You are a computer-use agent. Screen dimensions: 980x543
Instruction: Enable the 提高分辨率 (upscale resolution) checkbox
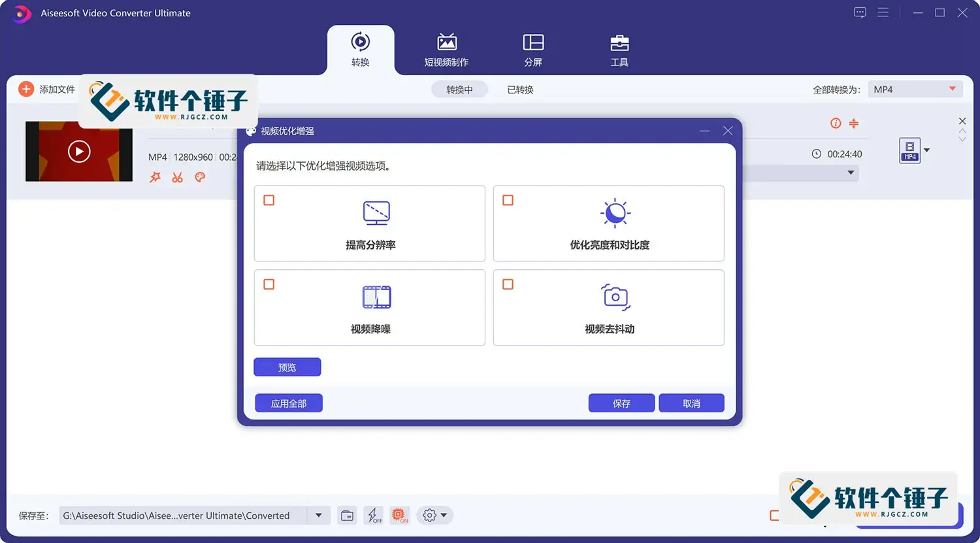point(269,201)
